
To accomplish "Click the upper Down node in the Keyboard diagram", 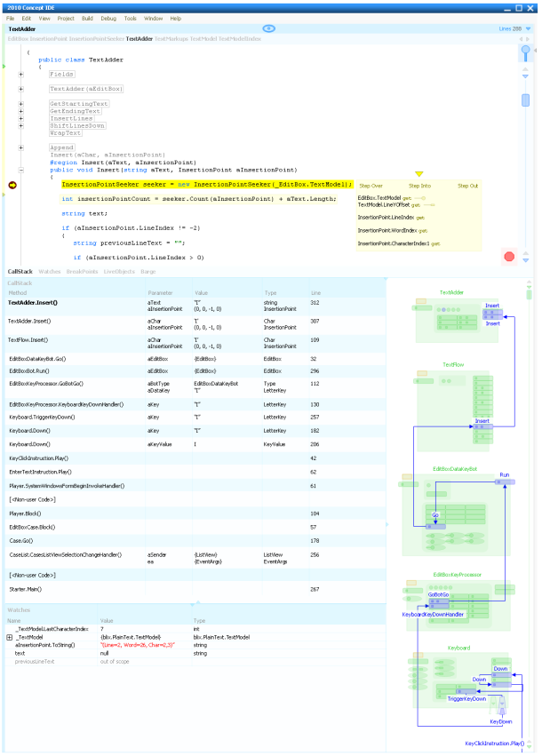I will tap(501, 675).
